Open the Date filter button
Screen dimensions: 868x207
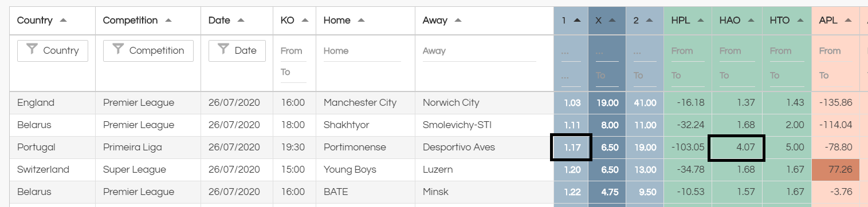tap(237, 50)
